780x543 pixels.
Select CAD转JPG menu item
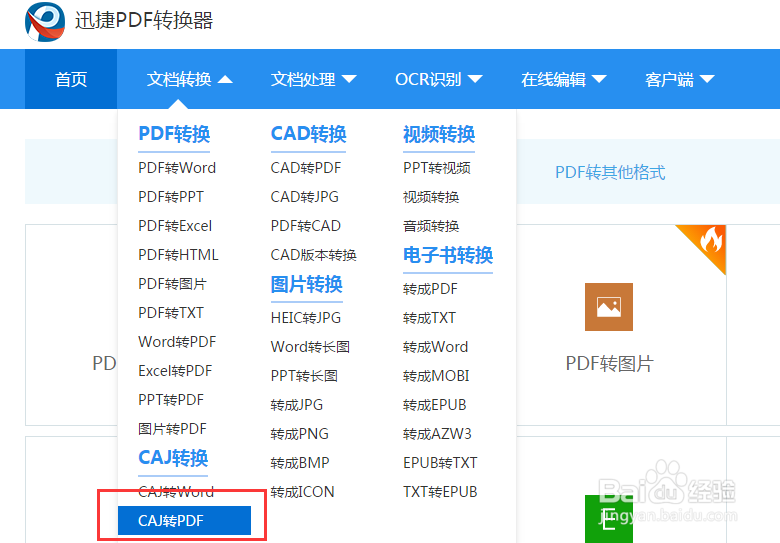pos(304,197)
